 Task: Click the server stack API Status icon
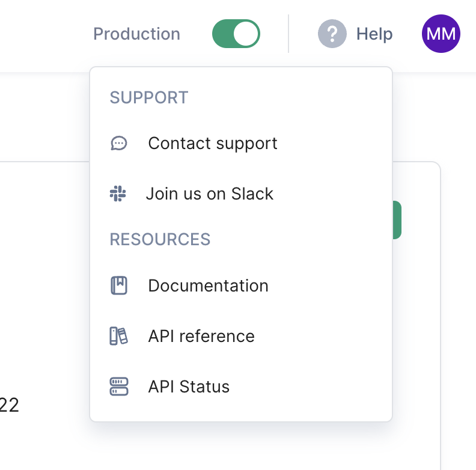118,386
